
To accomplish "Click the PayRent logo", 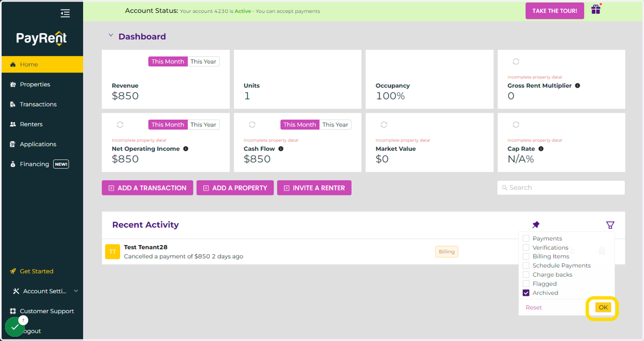I will pyautogui.click(x=42, y=38).
